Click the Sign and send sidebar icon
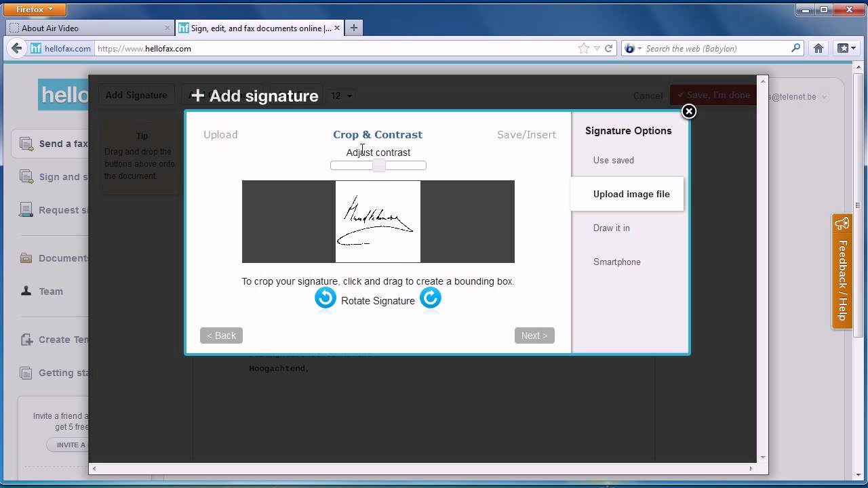Image resolution: width=868 pixels, height=488 pixels. [26, 177]
